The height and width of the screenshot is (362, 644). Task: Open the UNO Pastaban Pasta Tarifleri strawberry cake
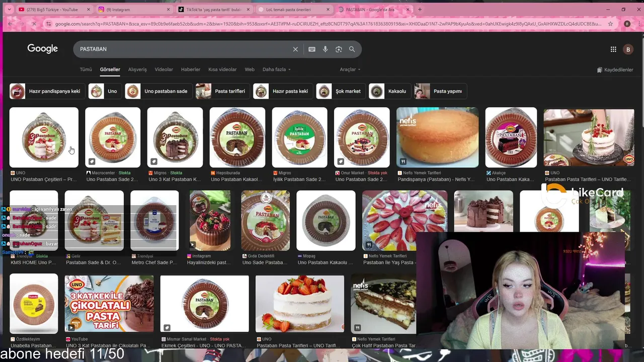point(300,304)
